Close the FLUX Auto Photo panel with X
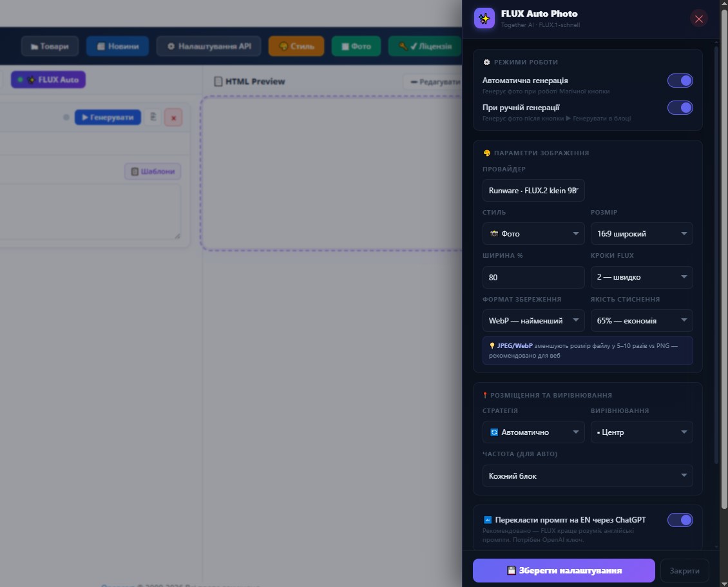The width and height of the screenshot is (728, 587). click(x=699, y=19)
